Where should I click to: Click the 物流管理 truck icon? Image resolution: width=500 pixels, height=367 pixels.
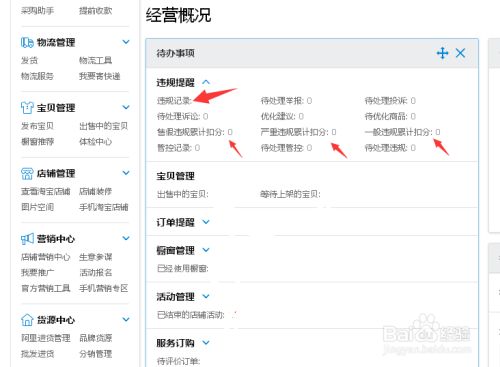coord(27,42)
